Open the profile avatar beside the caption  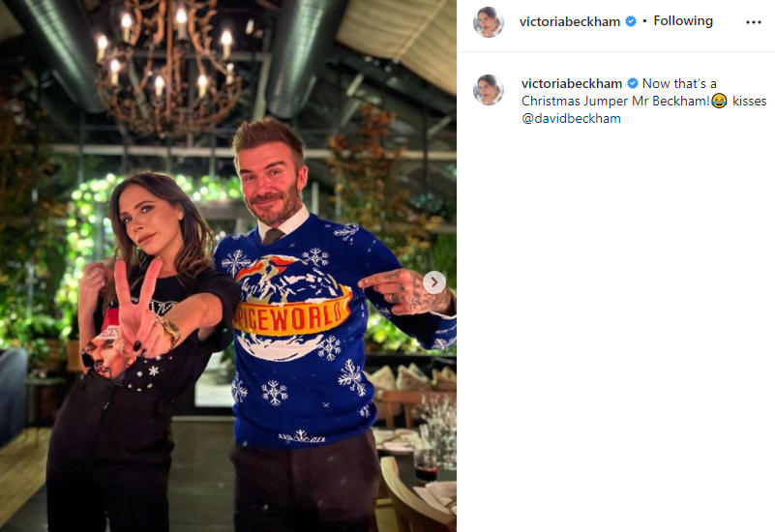click(x=489, y=90)
